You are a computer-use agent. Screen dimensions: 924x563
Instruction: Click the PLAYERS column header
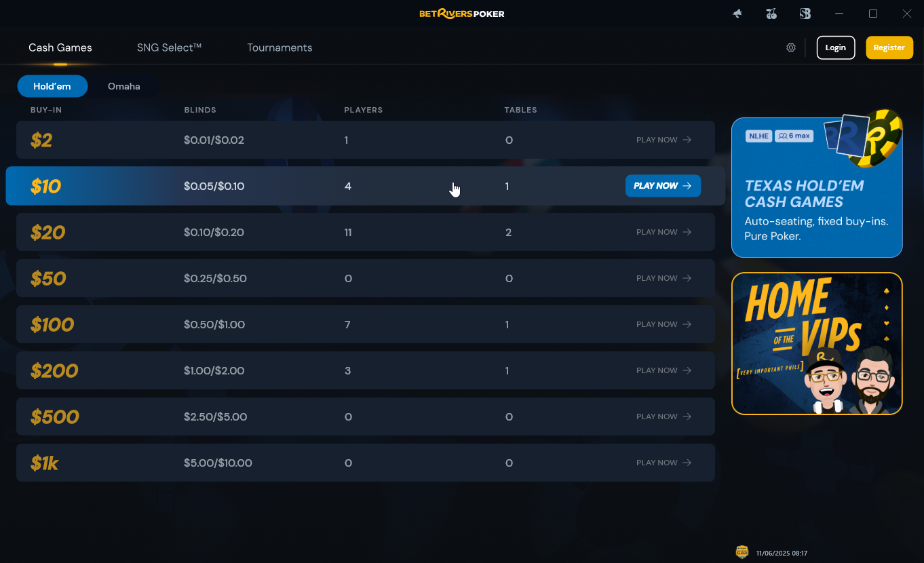pyautogui.click(x=364, y=110)
